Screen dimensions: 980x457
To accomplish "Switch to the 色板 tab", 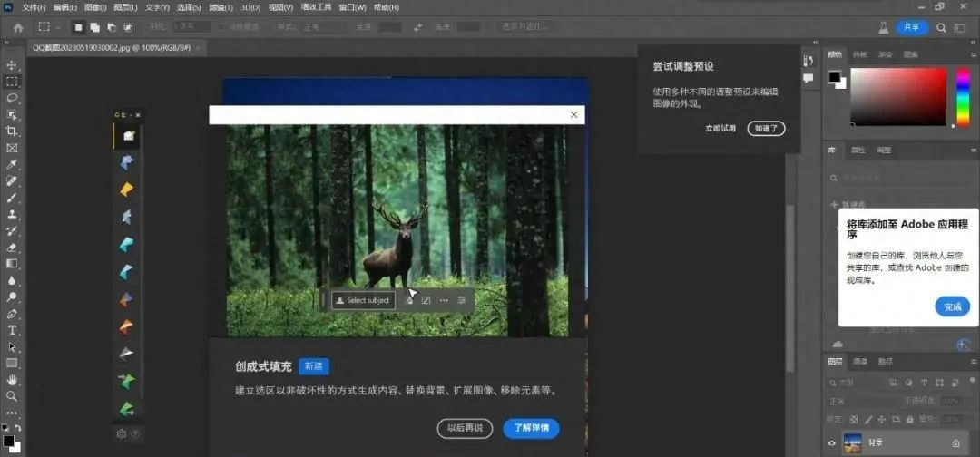I will [x=860, y=54].
